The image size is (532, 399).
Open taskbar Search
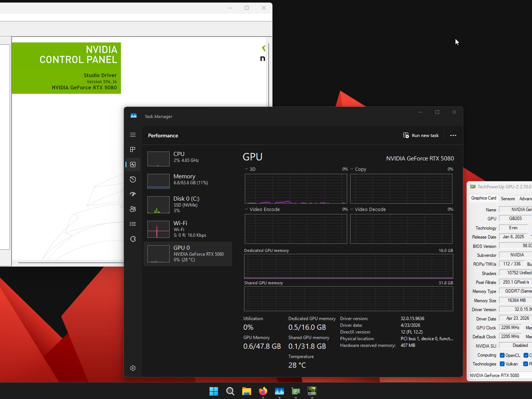[230, 391]
